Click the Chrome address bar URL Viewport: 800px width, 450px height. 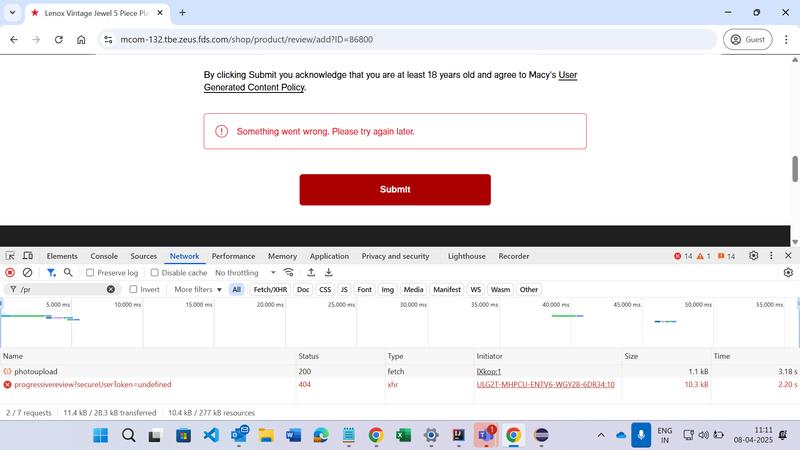tap(246, 39)
